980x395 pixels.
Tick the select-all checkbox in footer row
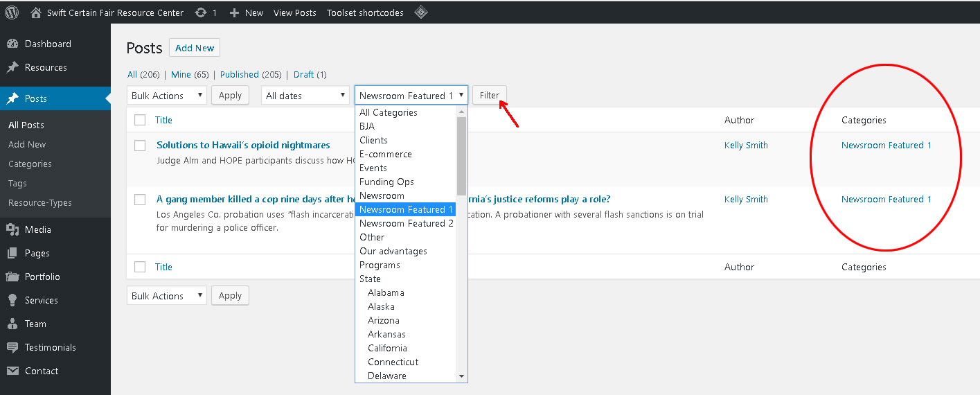tap(140, 267)
